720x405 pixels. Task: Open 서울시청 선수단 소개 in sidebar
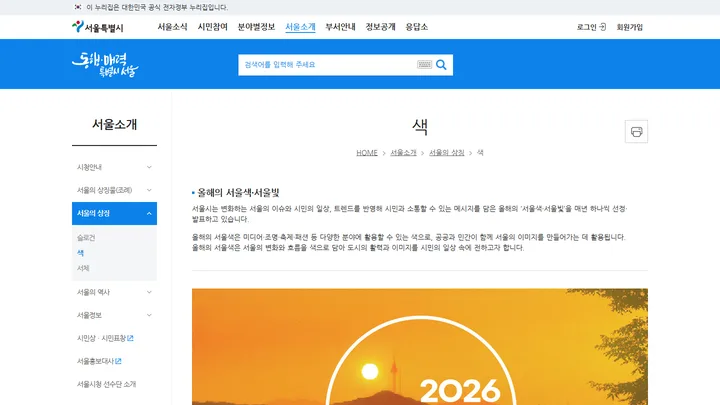point(107,384)
